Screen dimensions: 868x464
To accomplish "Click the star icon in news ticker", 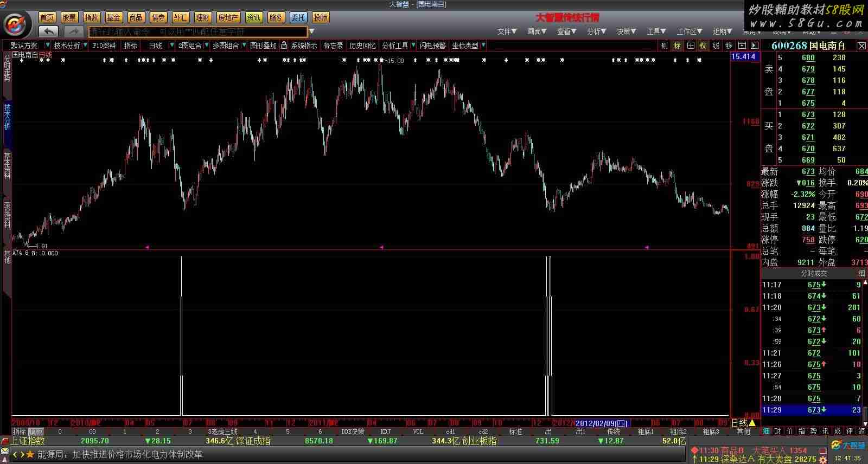I will 30,454.
